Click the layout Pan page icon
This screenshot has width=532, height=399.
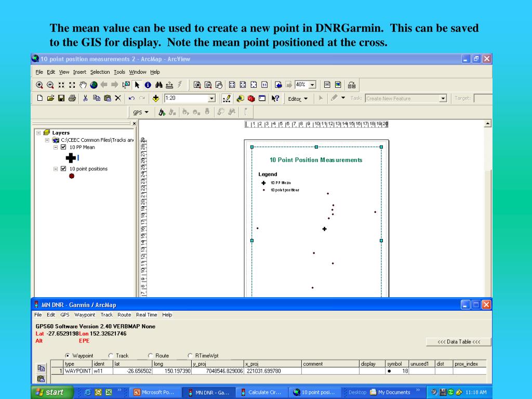tap(219, 85)
